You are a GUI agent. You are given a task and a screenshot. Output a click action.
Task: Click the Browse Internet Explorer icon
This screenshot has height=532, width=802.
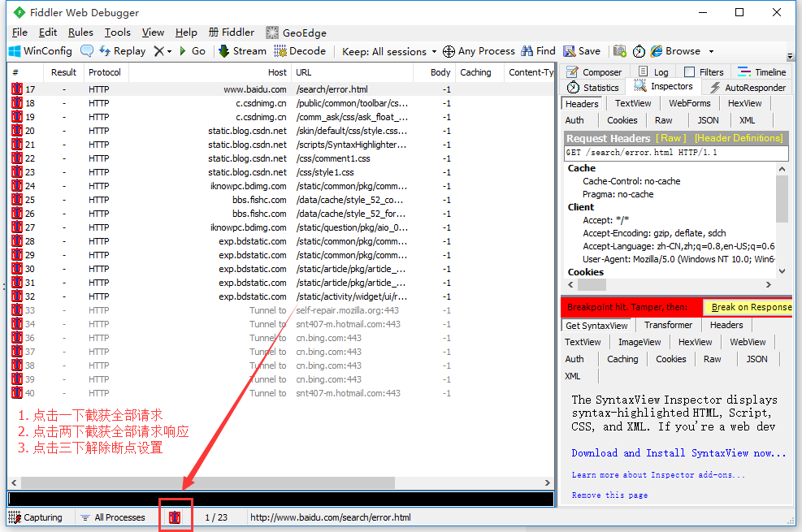(x=657, y=51)
